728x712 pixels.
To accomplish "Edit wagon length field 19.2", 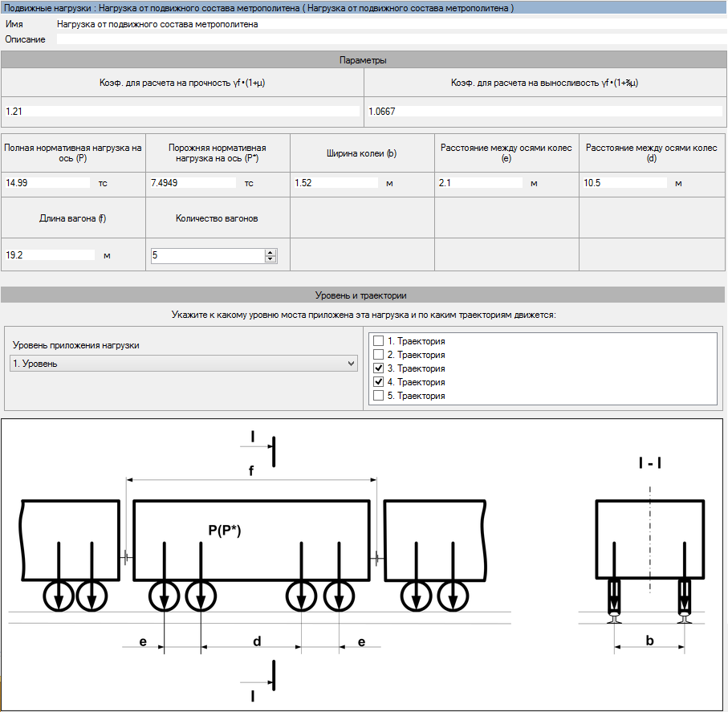I will pos(48,255).
